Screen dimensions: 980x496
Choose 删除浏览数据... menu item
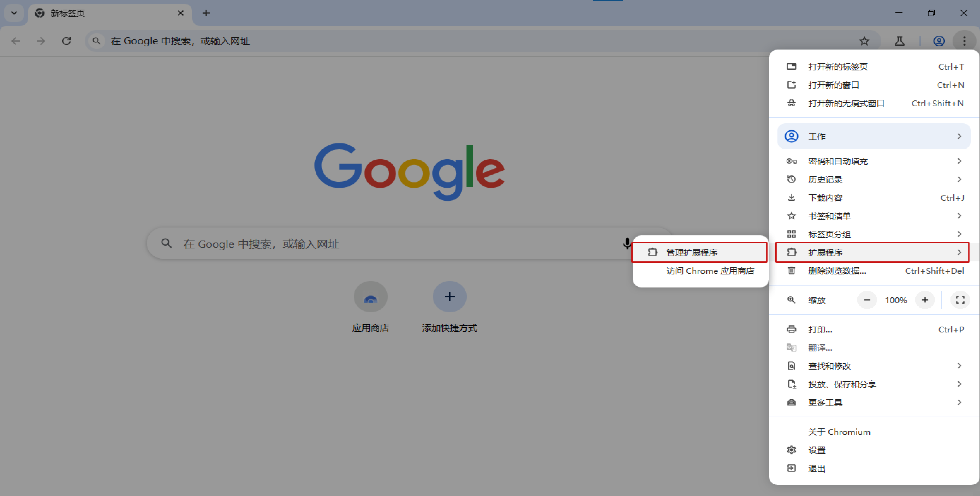pos(874,271)
